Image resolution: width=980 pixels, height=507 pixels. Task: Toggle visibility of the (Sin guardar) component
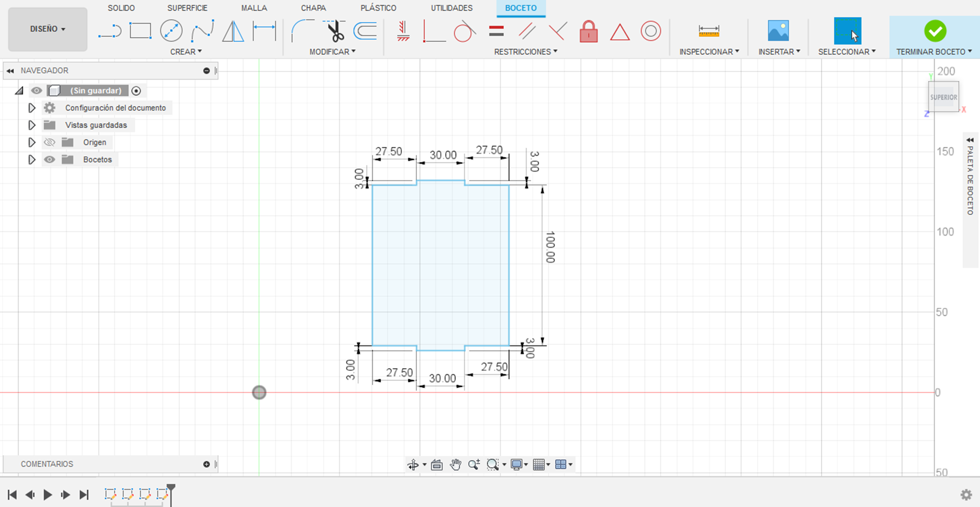point(36,91)
